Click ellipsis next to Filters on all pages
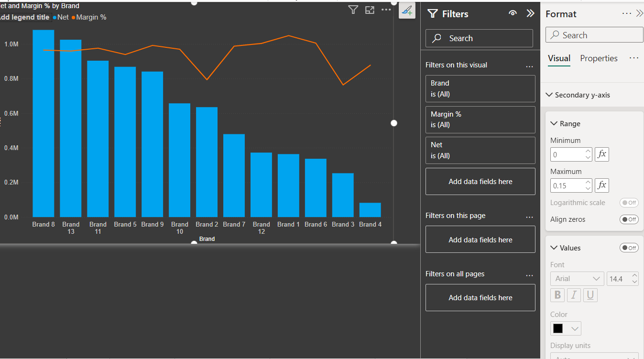The width and height of the screenshot is (644, 359). coord(529,275)
